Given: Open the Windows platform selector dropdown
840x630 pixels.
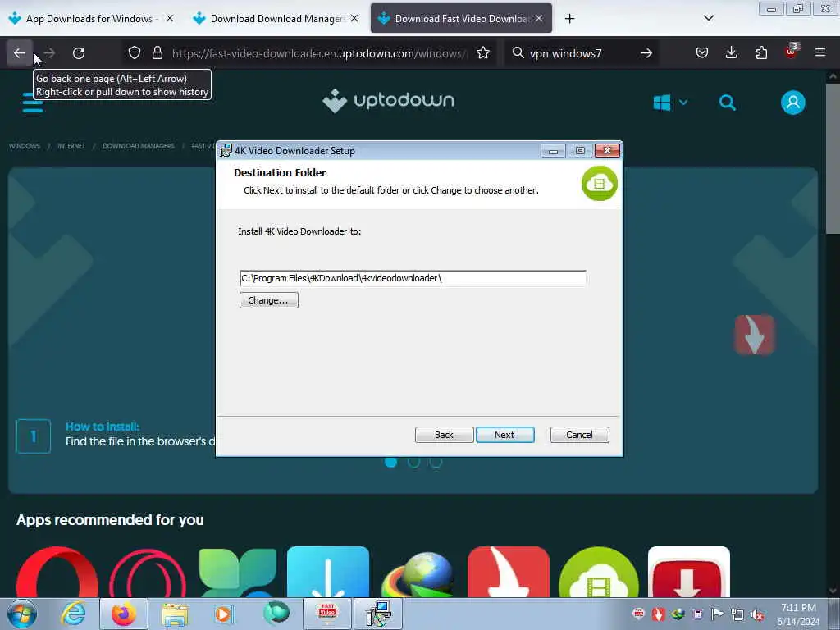Looking at the screenshot, I should tap(670, 103).
